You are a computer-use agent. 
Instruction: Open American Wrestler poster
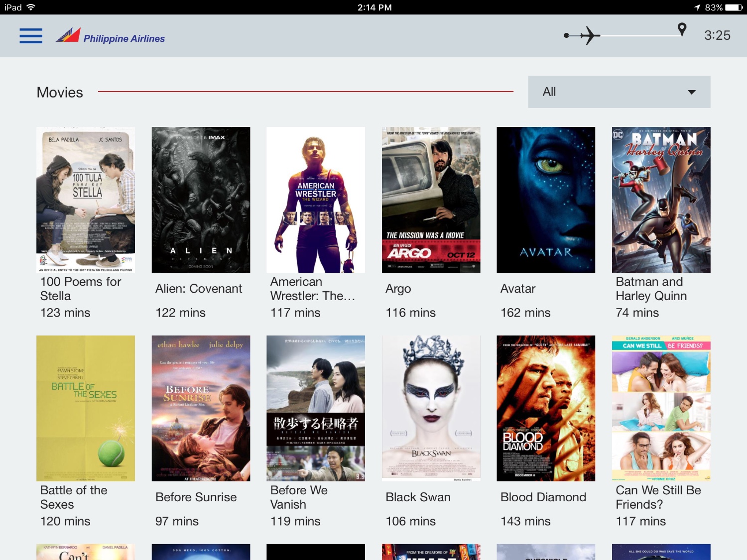[x=316, y=200]
